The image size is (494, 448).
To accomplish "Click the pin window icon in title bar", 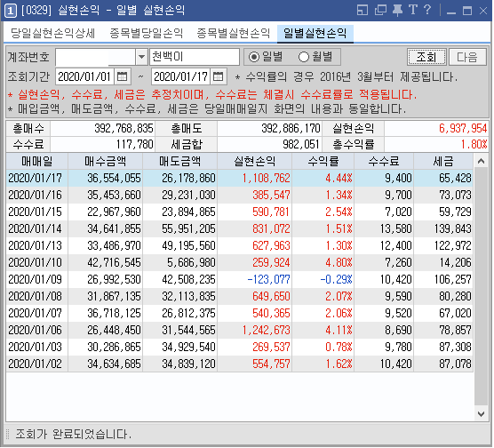I will coord(397,11).
